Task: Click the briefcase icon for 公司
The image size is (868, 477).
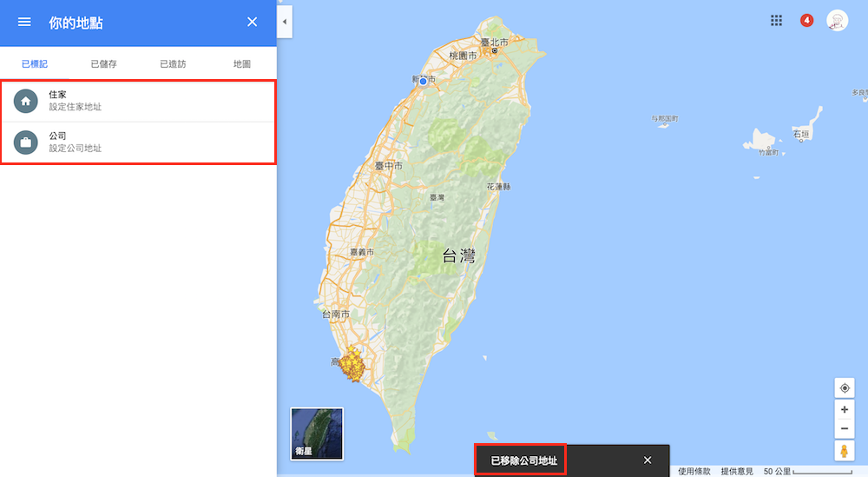Action: (x=25, y=142)
